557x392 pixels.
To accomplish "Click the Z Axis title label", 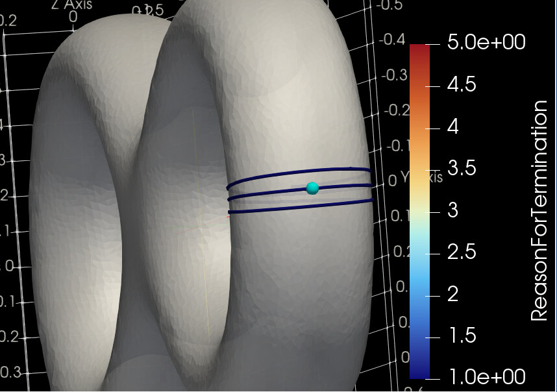I will 71,5.
